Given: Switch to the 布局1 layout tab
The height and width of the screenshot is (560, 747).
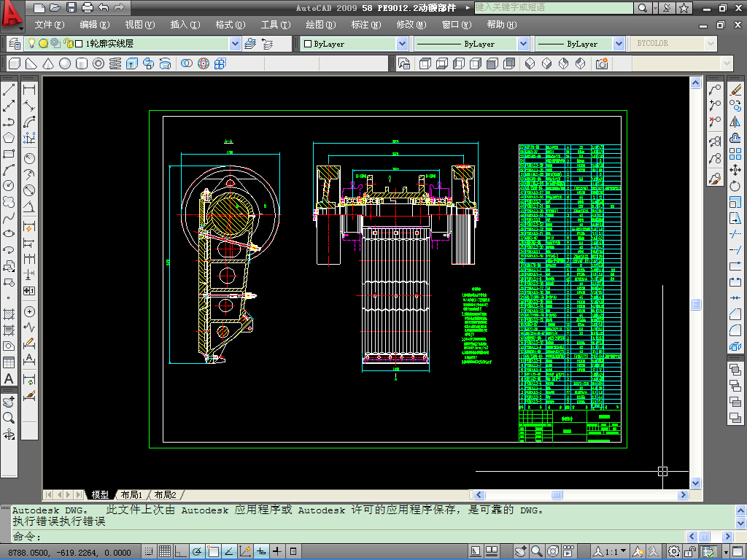Looking at the screenshot, I should click(131, 495).
